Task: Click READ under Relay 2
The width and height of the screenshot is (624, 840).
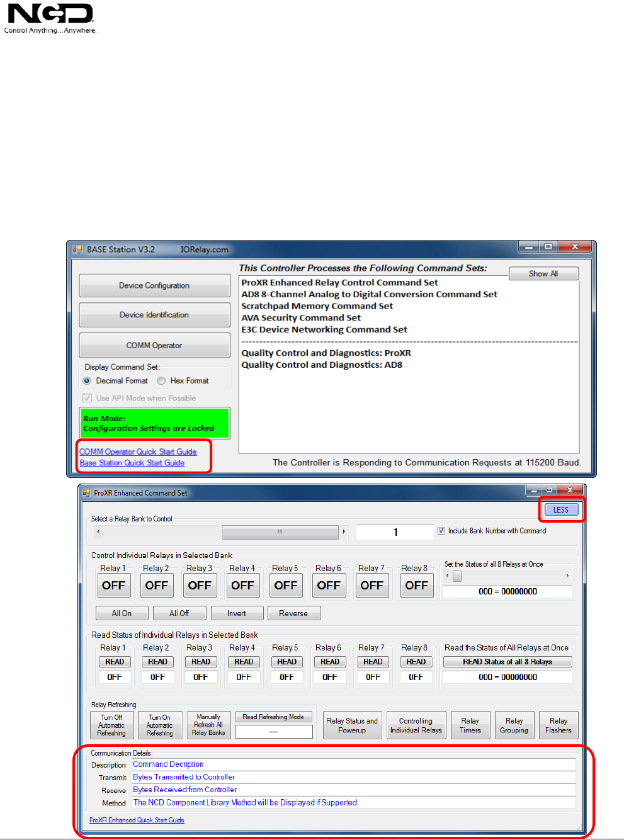Action: [158, 662]
